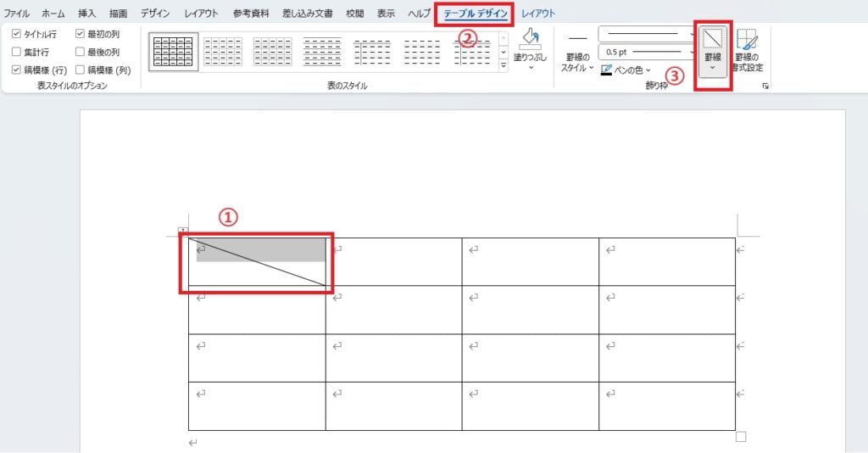Toggle the 縞模様 (列) checkbox
The width and height of the screenshot is (868, 453).
80,70
